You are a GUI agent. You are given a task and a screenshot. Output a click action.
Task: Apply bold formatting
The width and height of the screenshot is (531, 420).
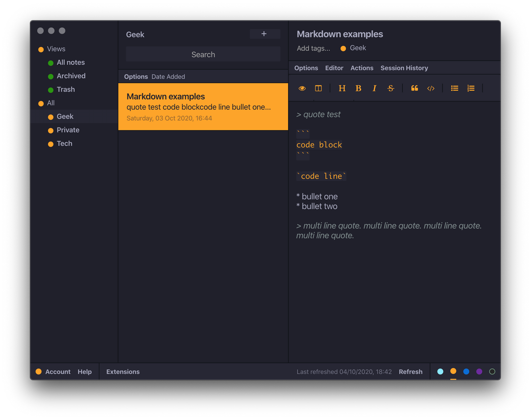pyautogui.click(x=358, y=88)
